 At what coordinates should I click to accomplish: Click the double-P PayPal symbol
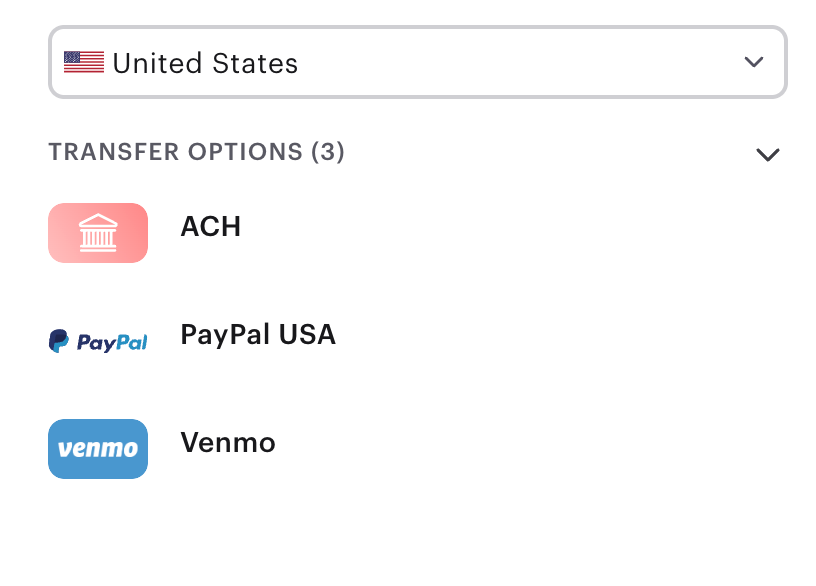pos(58,342)
